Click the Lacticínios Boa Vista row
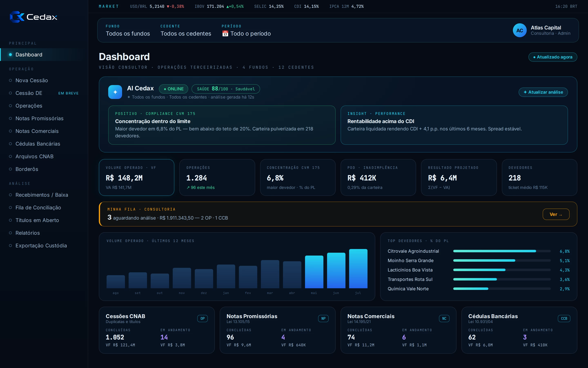Screen dimensions: 588x368 coord(479,270)
